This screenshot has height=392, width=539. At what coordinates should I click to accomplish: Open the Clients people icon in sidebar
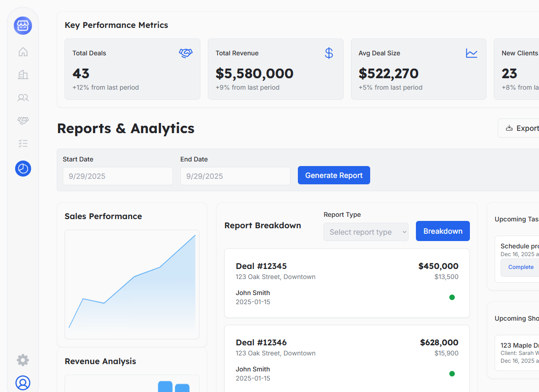(23, 97)
